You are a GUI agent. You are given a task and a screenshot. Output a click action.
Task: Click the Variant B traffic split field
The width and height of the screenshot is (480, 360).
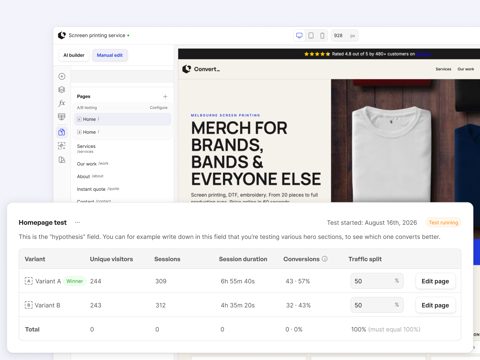click(x=377, y=305)
